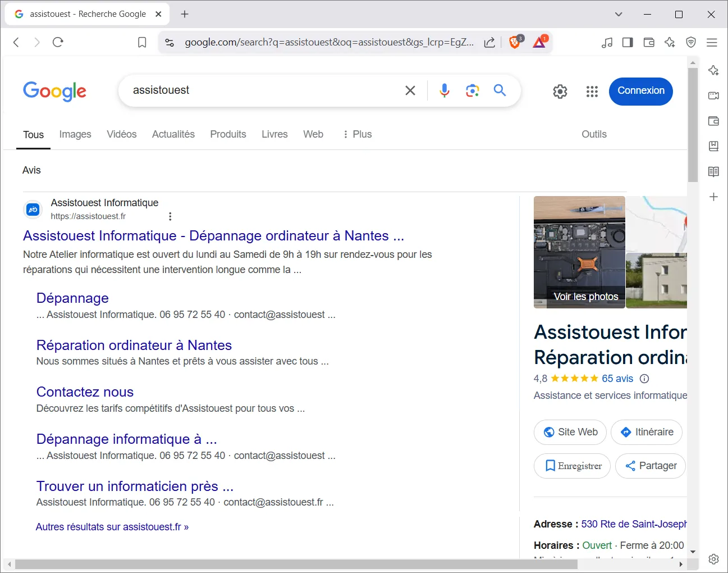The image size is (728, 573).
Task: Open the sidebar video/Talk icon
Action: (713, 95)
